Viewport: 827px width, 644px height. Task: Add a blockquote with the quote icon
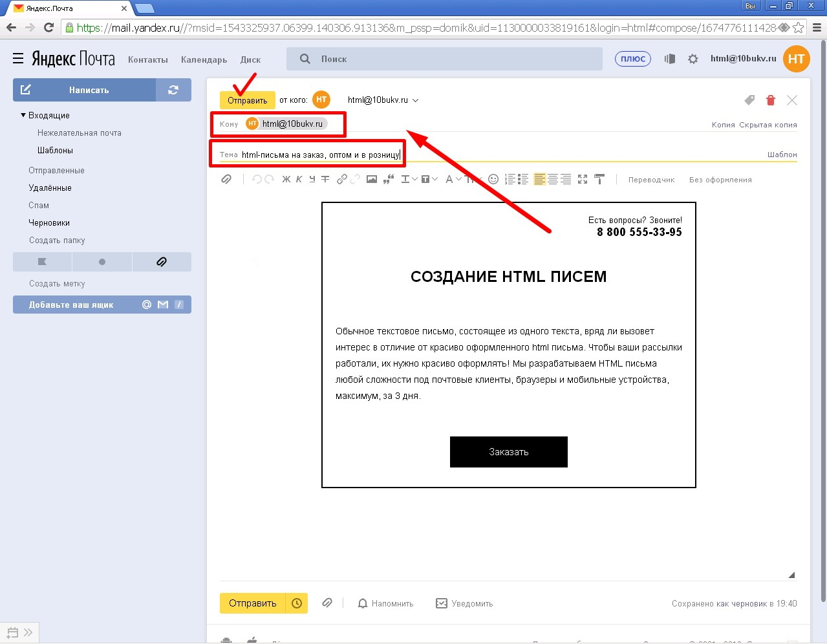point(388,179)
